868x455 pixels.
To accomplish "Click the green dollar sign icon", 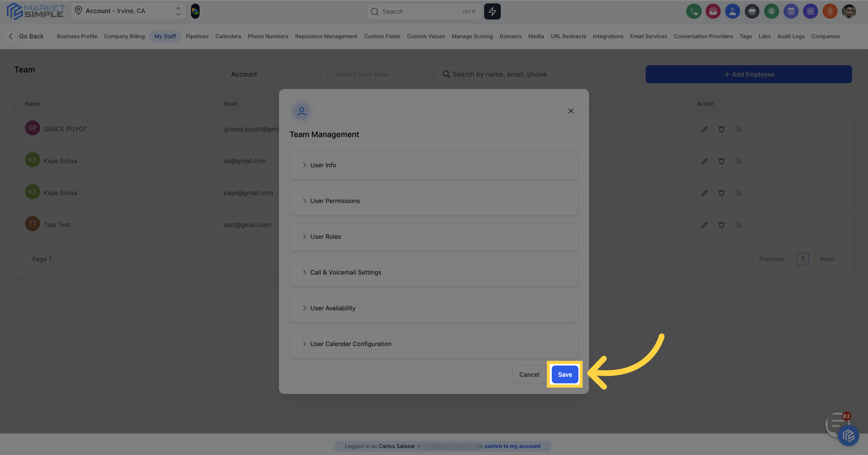I will [771, 12].
